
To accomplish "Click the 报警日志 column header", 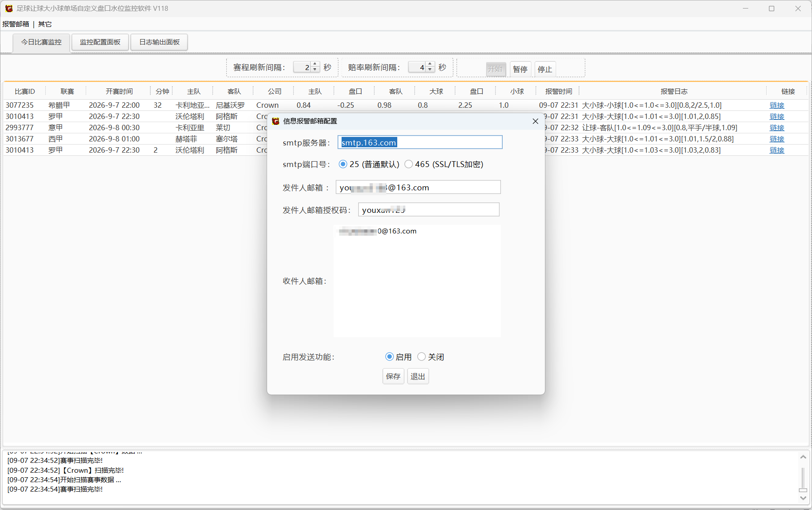I will (x=673, y=91).
